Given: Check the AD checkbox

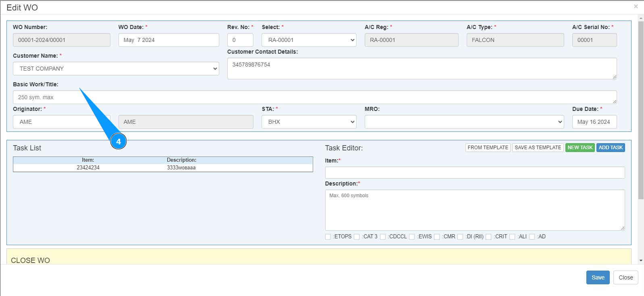Looking at the screenshot, I should point(532,237).
